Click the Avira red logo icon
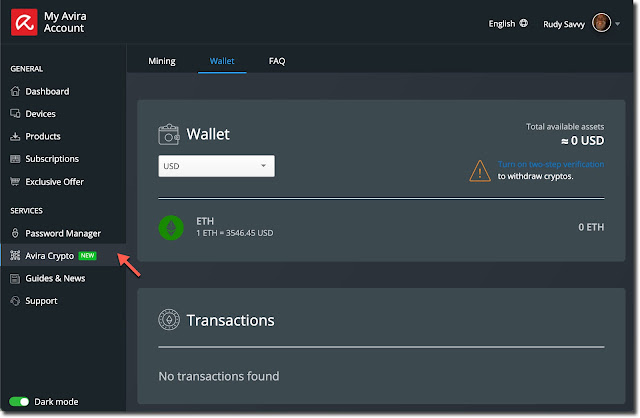Viewport: 640px width, 418px height. [24, 22]
